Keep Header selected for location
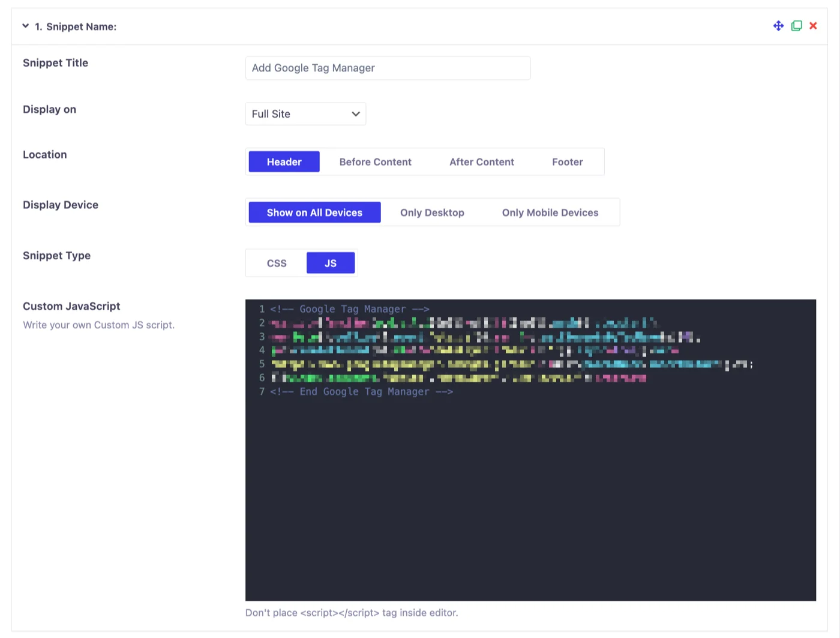840x638 pixels. 284,161
